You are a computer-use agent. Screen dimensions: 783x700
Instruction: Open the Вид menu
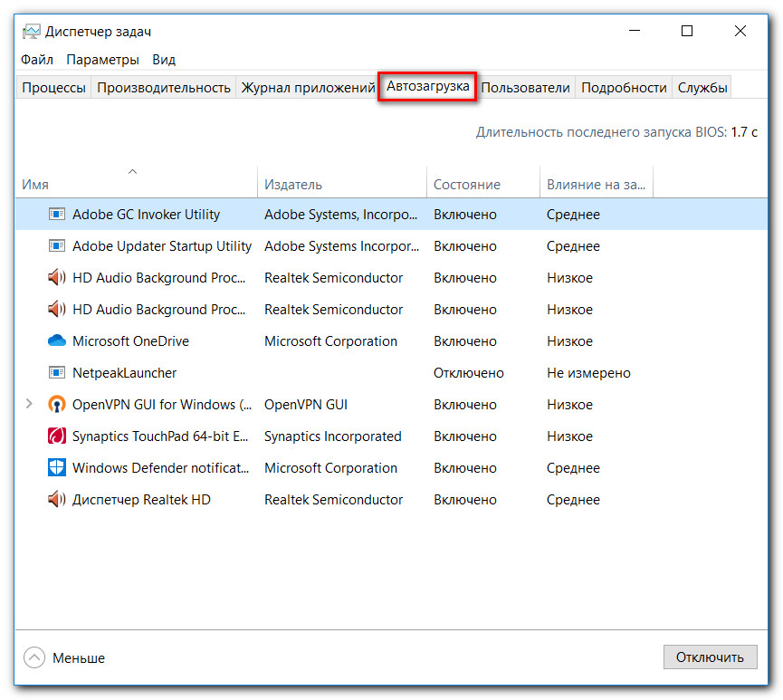(164, 60)
